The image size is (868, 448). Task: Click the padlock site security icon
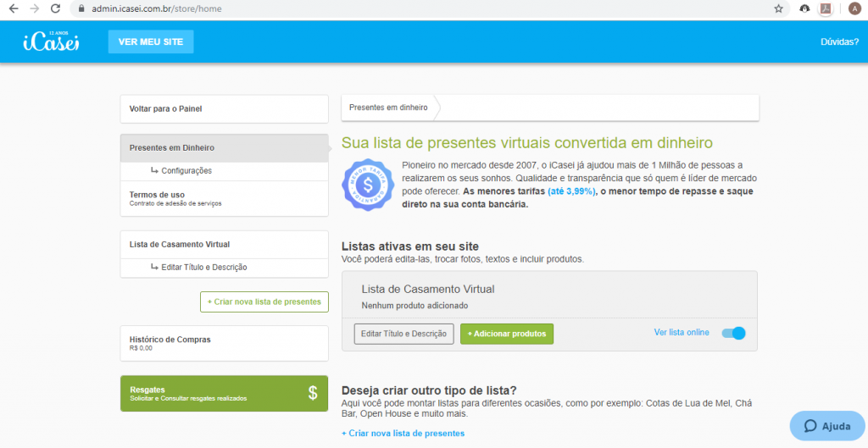(x=81, y=8)
